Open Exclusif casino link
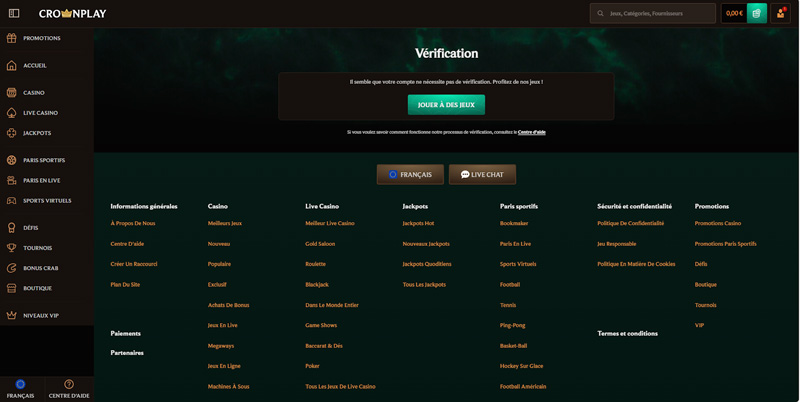This screenshot has height=402, width=800. (217, 285)
